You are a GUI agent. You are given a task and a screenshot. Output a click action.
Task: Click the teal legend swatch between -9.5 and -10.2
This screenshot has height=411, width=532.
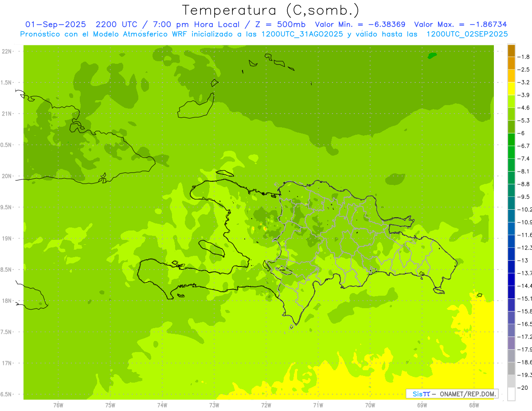pos(511,203)
